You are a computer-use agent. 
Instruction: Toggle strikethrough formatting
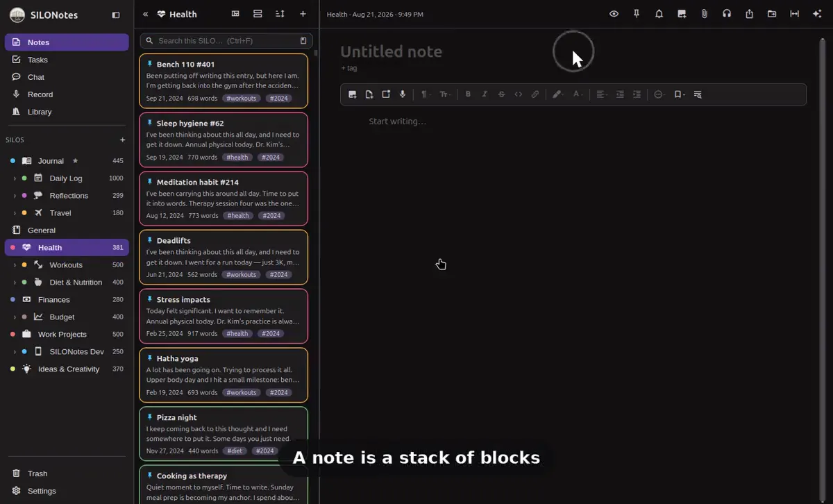[501, 94]
